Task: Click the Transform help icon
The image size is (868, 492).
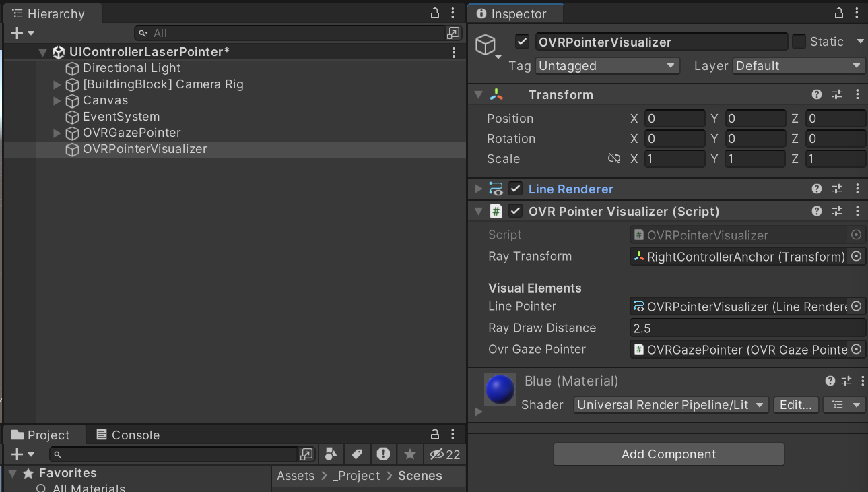Action: pos(816,94)
